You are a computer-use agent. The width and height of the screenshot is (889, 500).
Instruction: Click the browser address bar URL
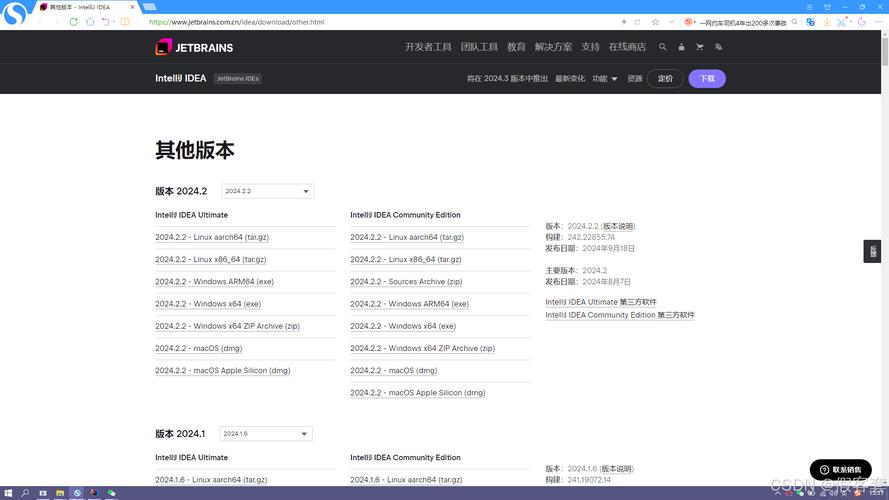[x=236, y=22]
